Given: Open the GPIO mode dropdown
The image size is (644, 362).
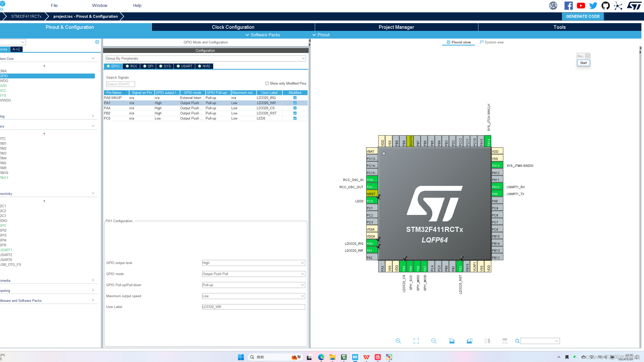Looking at the screenshot, I should click(254, 274).
